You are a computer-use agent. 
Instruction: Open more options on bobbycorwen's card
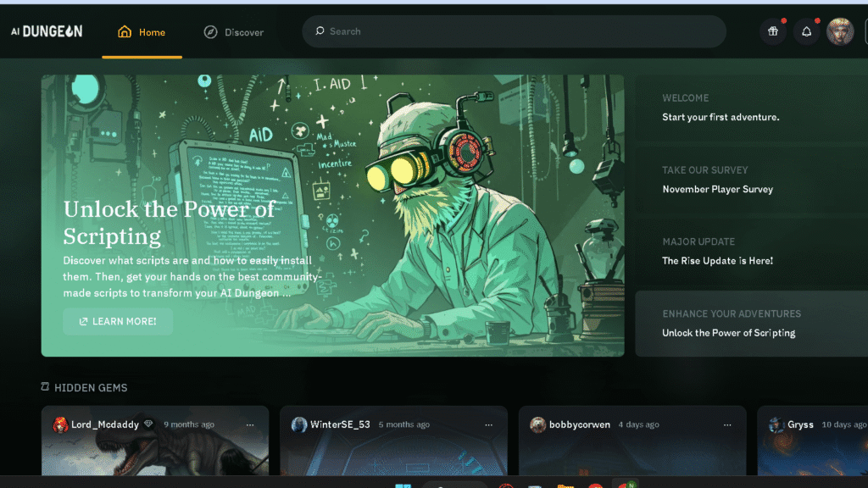pos(728,424)
